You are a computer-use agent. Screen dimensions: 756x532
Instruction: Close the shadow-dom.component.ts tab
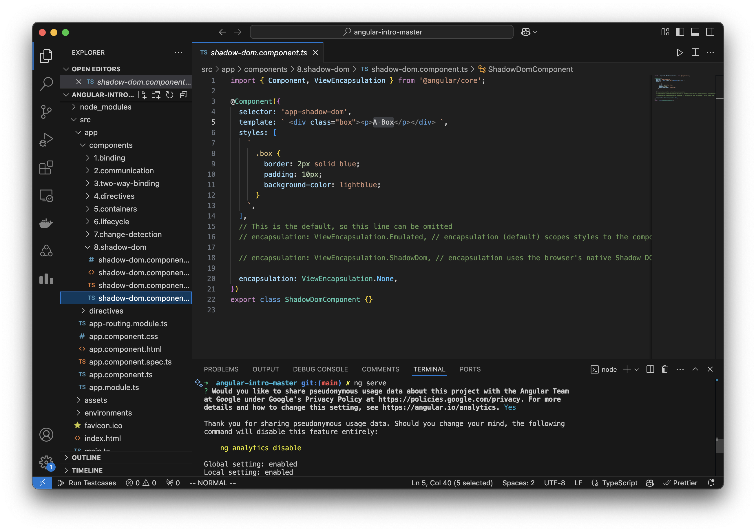coord(315,53)
